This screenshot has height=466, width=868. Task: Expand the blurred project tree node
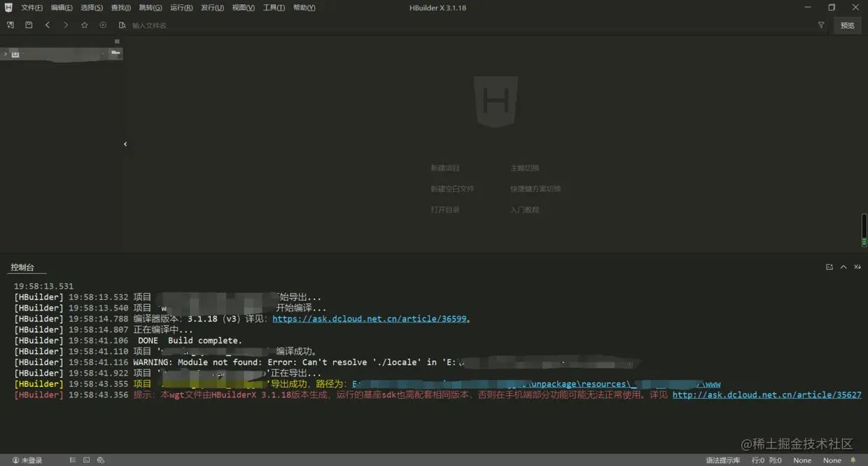point(6,54)
